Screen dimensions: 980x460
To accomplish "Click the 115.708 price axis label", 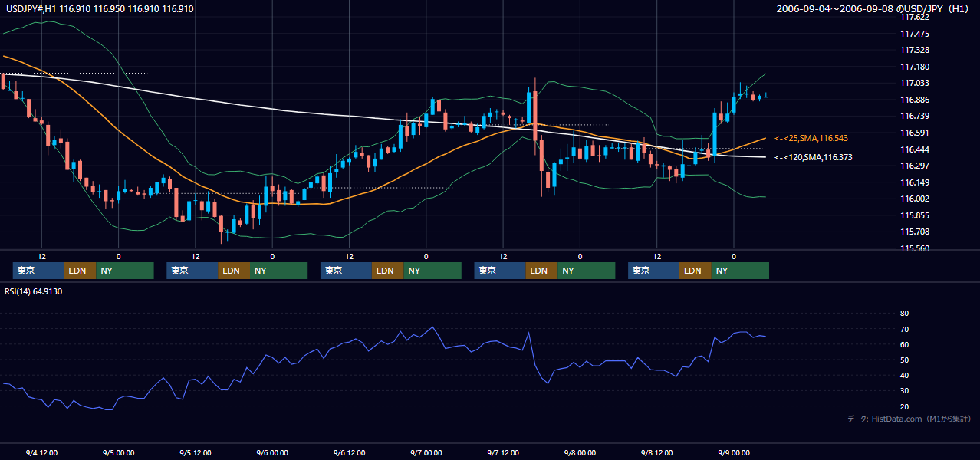I will tap(914, 232).
